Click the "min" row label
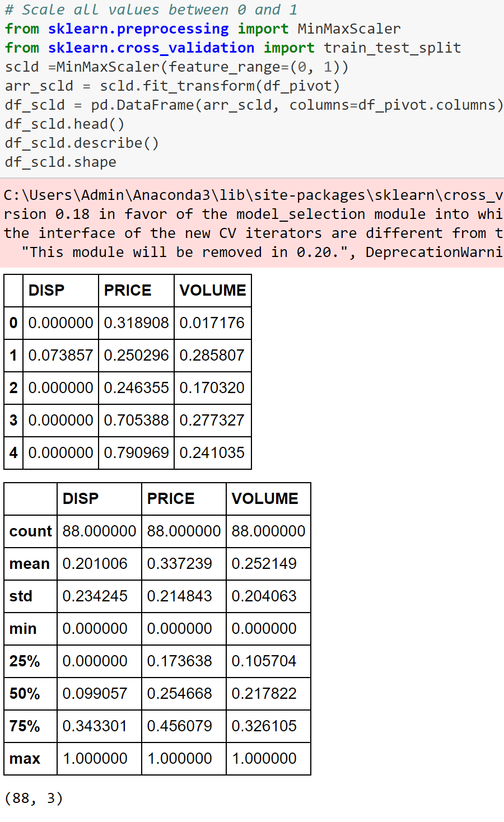Viewport: 504px width, 822px height. (x=23, y=628)
